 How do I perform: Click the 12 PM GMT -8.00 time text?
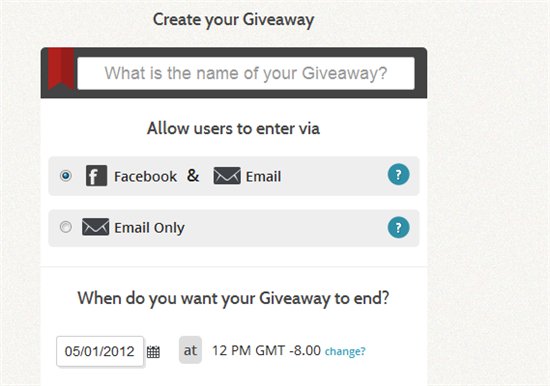(x=267, y=351)
